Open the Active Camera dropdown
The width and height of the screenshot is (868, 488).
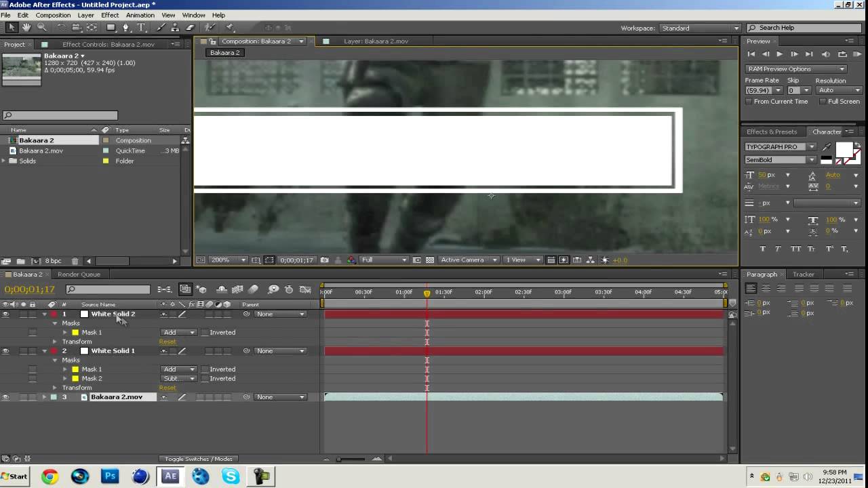click(x=469, y=260)
